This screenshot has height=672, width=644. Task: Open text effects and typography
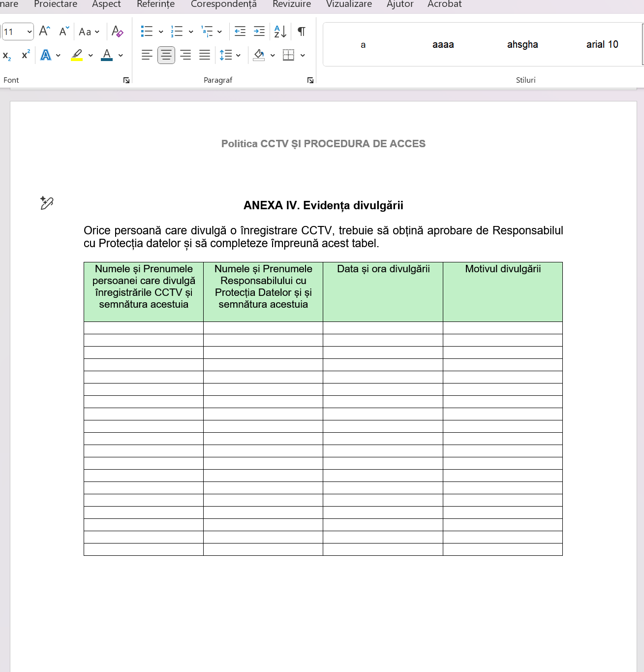pyautogui.click(x=46, y=55)
